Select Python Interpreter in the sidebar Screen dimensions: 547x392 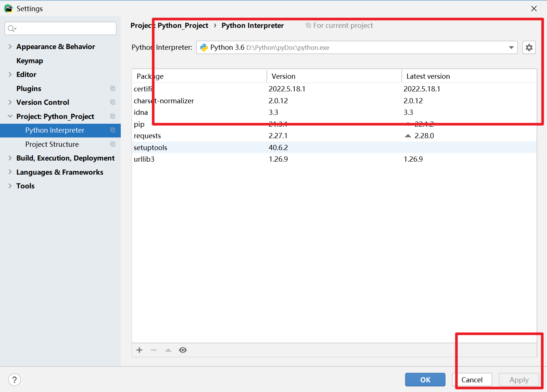point(60,130)
